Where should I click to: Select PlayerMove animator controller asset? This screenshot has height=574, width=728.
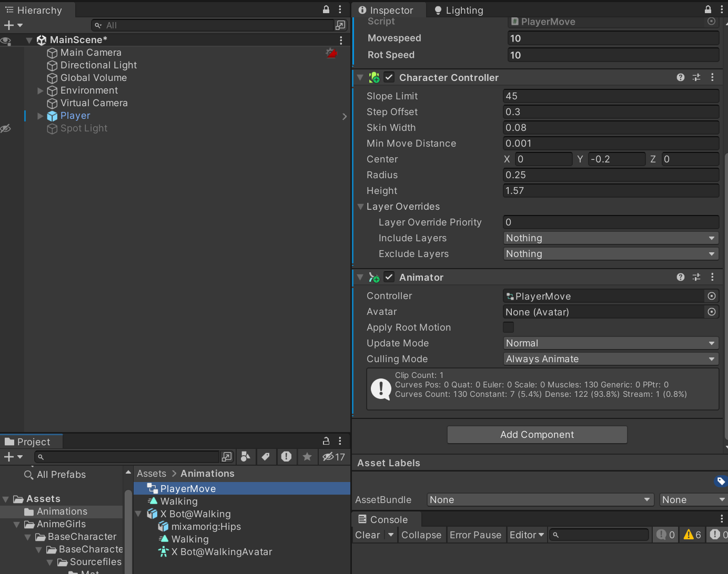(242, 488)
